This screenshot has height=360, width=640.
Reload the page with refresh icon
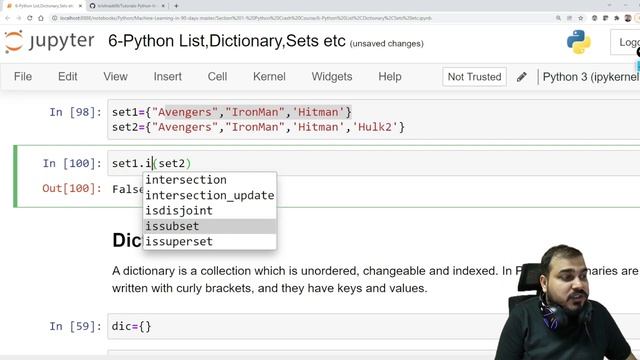[x=29, y=18]
